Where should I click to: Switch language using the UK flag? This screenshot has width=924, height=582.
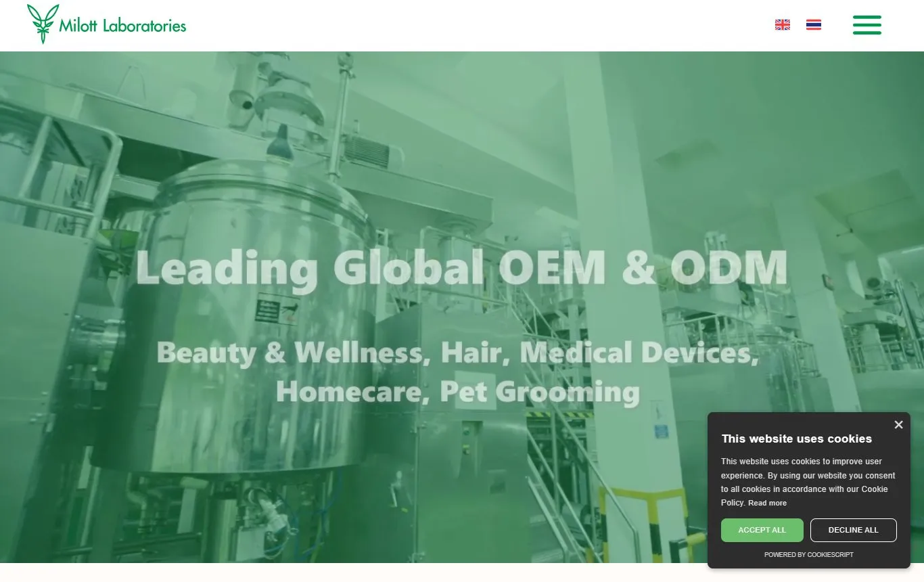click(x=783, y=25)
